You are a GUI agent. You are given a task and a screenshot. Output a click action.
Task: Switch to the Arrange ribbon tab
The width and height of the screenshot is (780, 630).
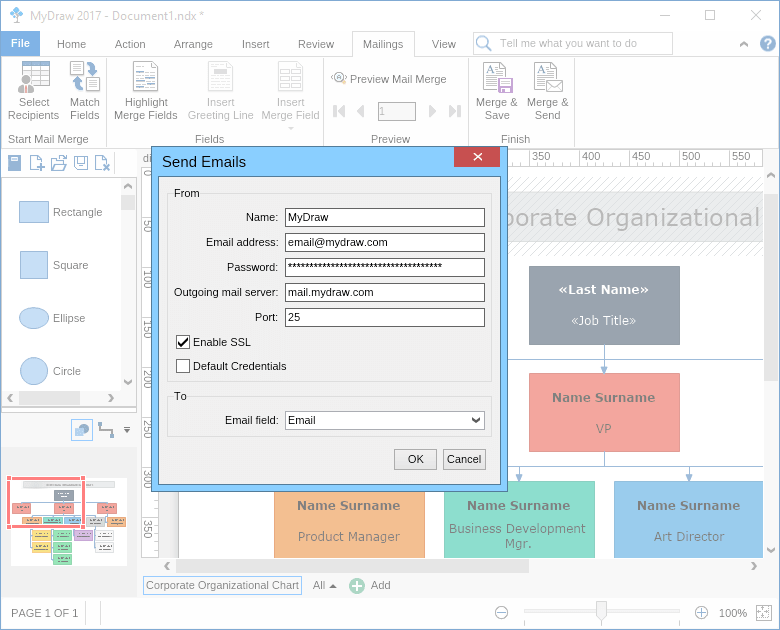pos(193,44)
